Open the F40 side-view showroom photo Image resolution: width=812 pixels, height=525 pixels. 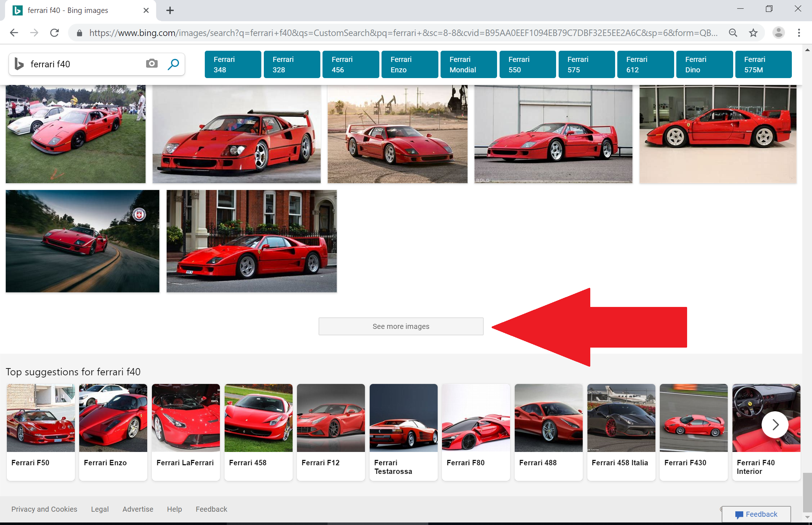718,134
